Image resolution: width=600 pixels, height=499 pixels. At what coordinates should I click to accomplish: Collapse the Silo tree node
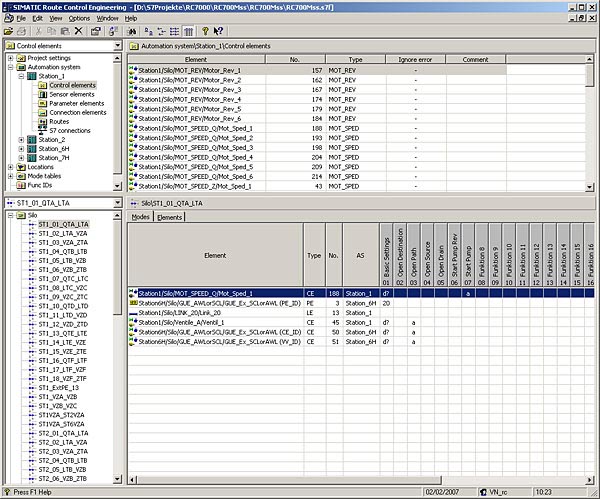[10, 215]
